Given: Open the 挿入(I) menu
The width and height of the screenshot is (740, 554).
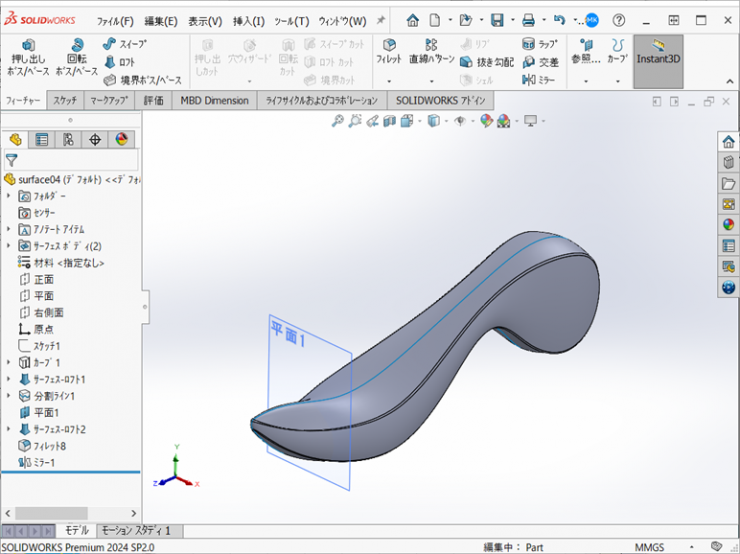Looking at the screenshot, I should tap(248, 21).
